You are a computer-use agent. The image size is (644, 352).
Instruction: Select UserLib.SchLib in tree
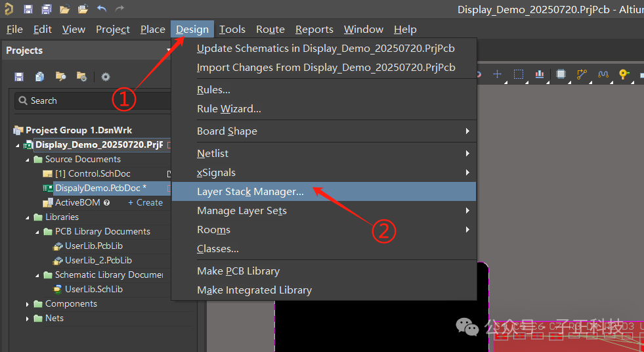click(x=94, y=289)
